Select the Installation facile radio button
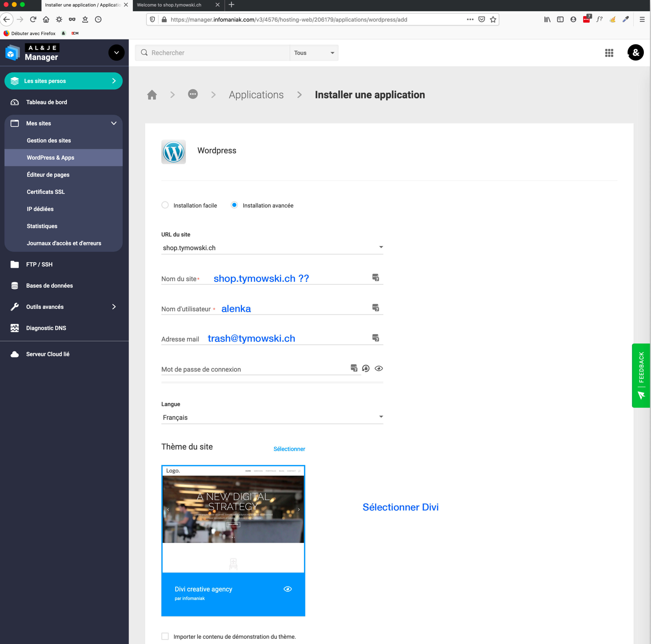The height and width of the screenshot is (644, 651). coord(165,205)
